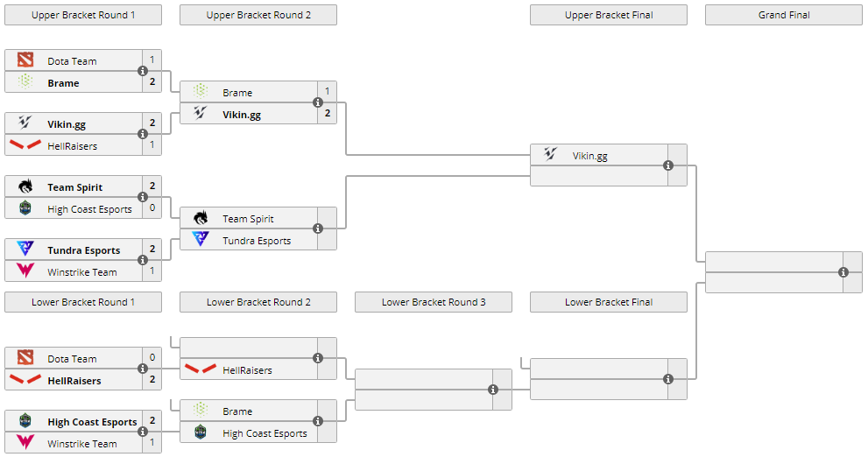The width and height of the screenshot is (868, 457).
Task: Show Lower Bracket Final match info
Action: click(668, 379)
